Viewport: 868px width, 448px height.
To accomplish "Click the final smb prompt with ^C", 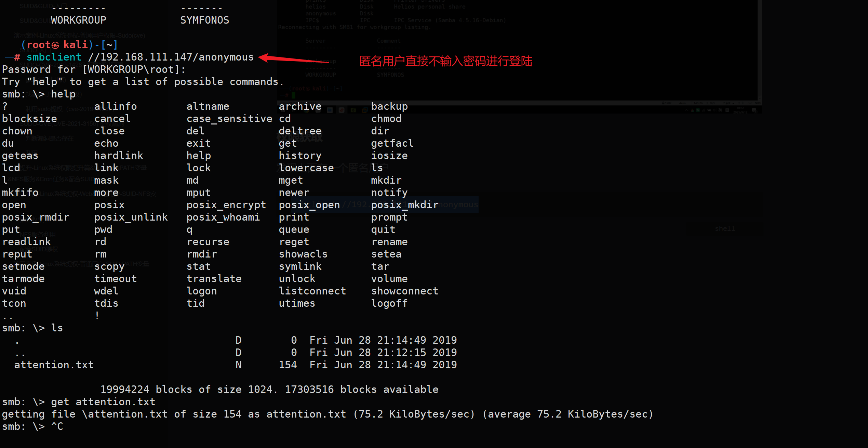I will pos(32,426).
